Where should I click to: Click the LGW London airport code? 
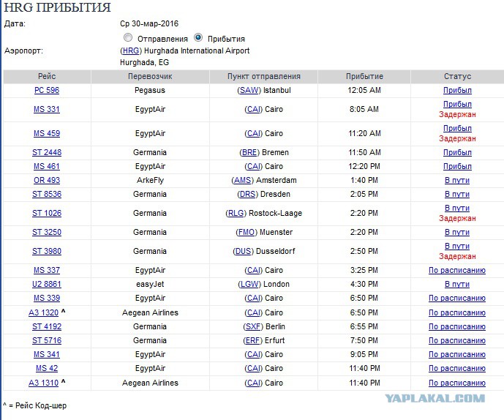point(249,285)
